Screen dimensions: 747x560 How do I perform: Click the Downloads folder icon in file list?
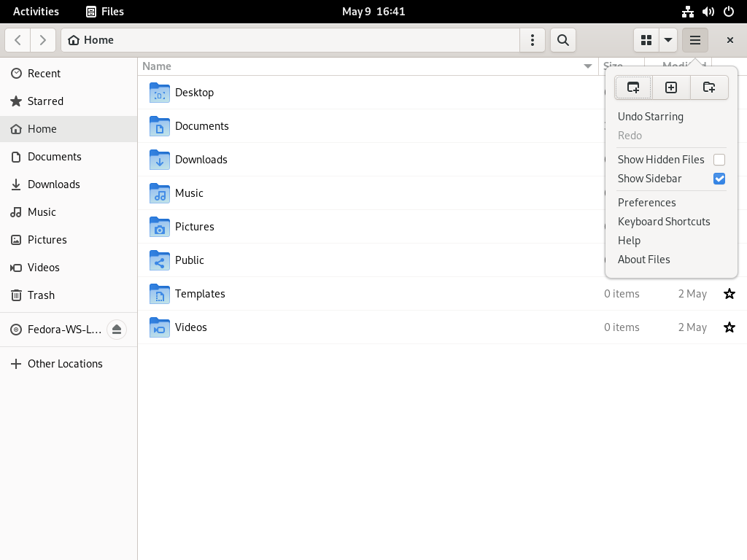(160, 160)
